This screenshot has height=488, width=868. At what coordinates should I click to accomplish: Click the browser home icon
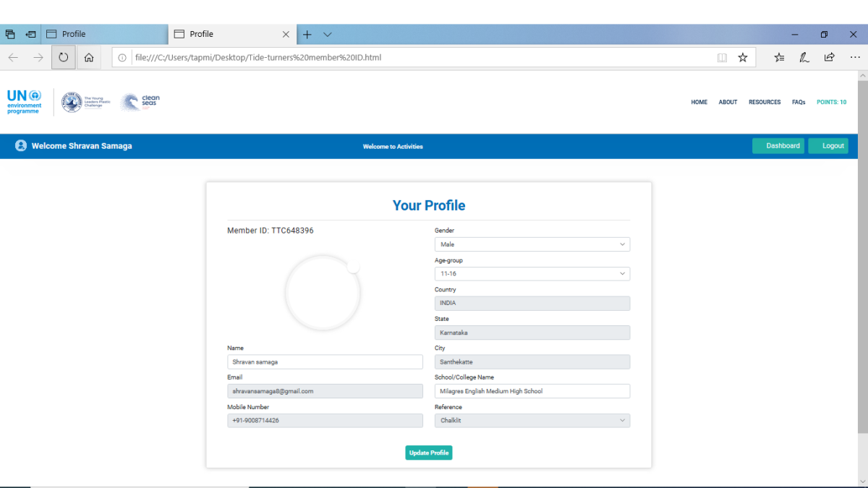click(89, 57)
